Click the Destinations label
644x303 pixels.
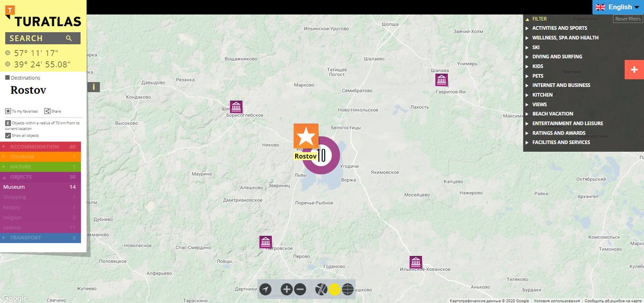(x=26, y=78)
